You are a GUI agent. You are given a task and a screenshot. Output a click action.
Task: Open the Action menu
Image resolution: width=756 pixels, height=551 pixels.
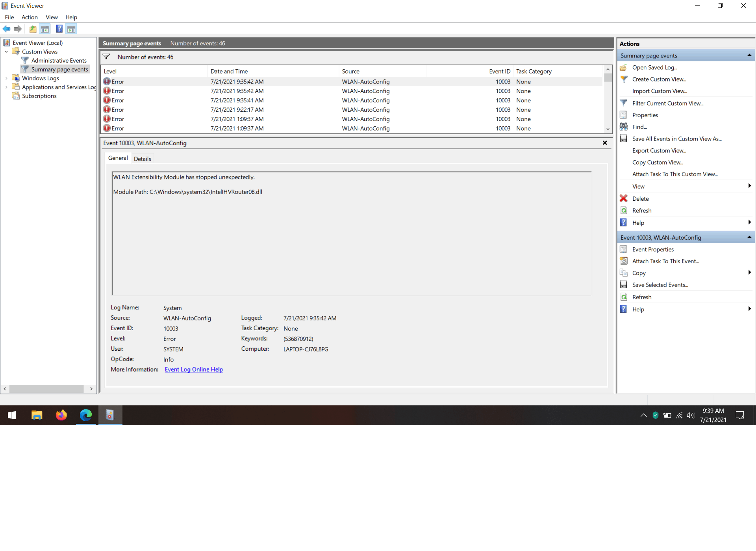(30, 17)
